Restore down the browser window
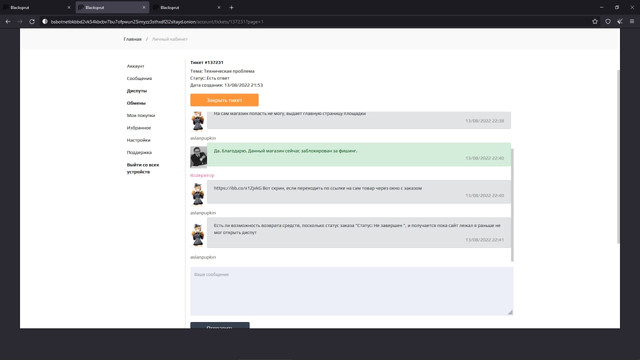640x360 pixels. pos(617,7)
